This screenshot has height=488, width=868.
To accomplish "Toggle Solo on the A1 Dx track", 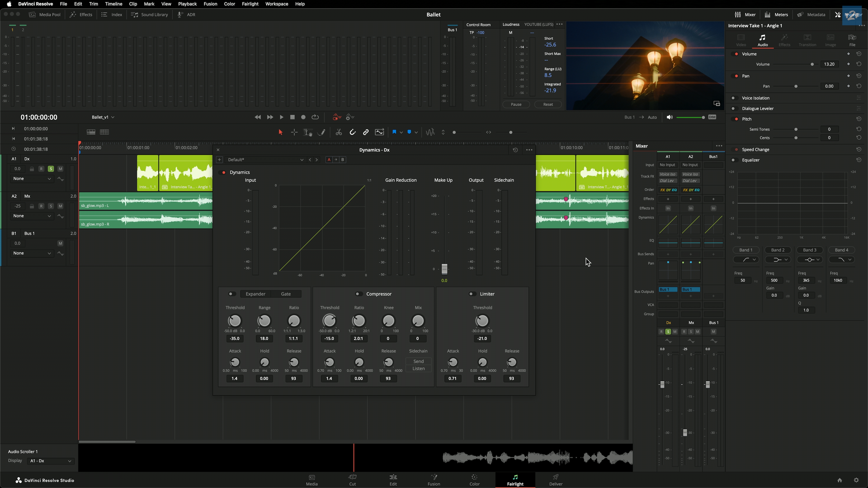I will coord(51,169).
